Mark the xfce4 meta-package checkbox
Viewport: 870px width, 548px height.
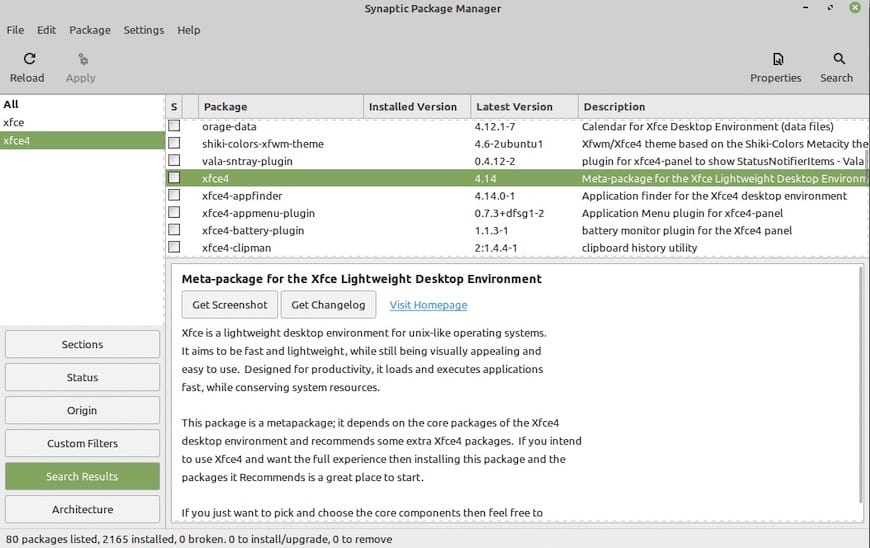174,177
